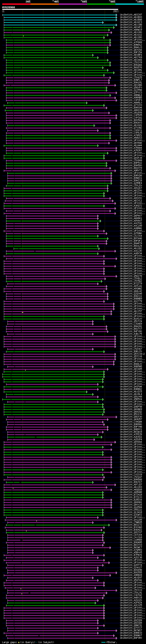
Task: Select hit label UniRef100_A8I4D5
Action: [x=131, y=369]
